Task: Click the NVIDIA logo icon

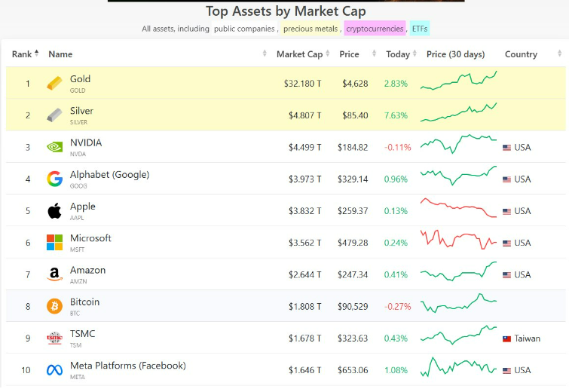Action: click(54, 147)
